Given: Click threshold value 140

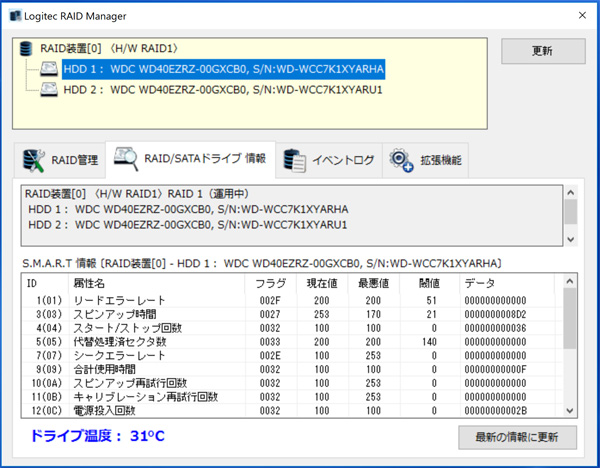Looking at the screenshot, I should tap(429, 342).
